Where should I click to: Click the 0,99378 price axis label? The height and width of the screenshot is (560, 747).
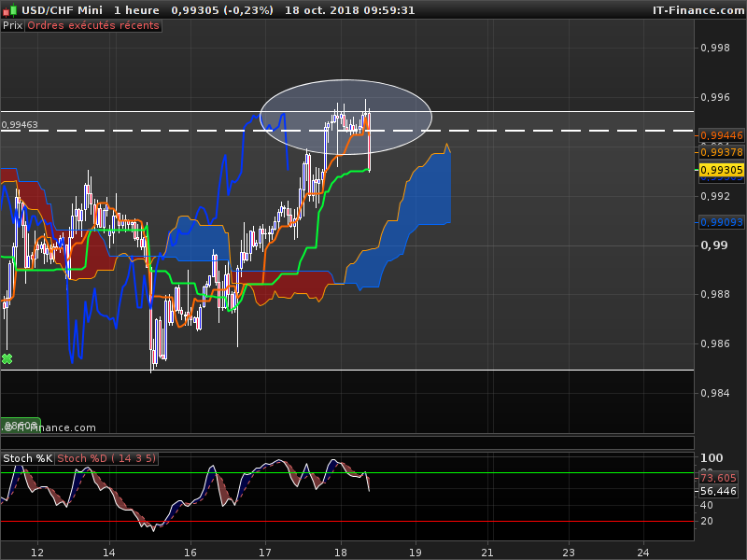point(721,152)
